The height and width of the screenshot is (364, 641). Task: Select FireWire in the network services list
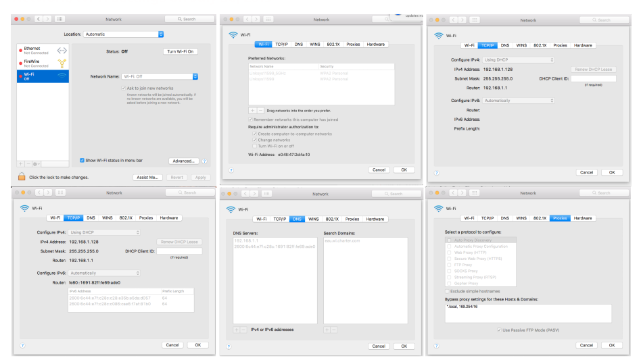[x=35, y=63]
